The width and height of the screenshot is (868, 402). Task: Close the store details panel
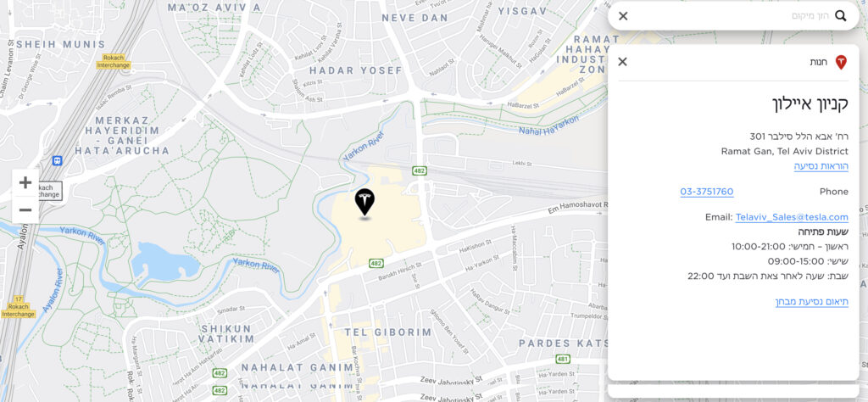[x=622, y=61]
